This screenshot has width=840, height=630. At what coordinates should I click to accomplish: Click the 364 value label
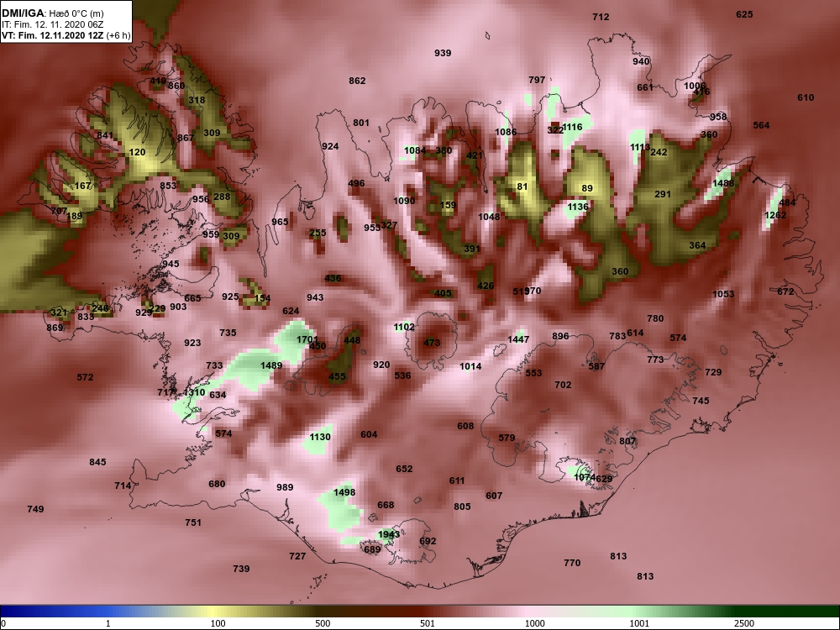[x=697, y=245]
